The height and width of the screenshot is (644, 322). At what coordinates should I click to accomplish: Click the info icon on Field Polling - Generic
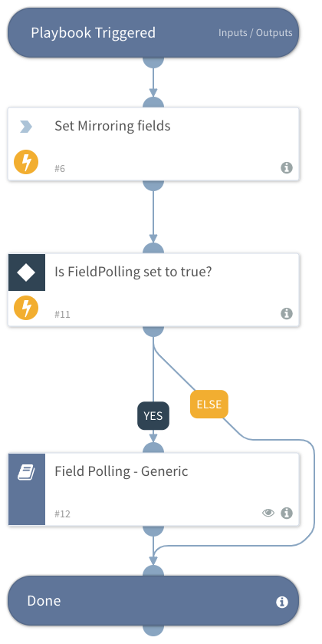click(x=286, y=513)
